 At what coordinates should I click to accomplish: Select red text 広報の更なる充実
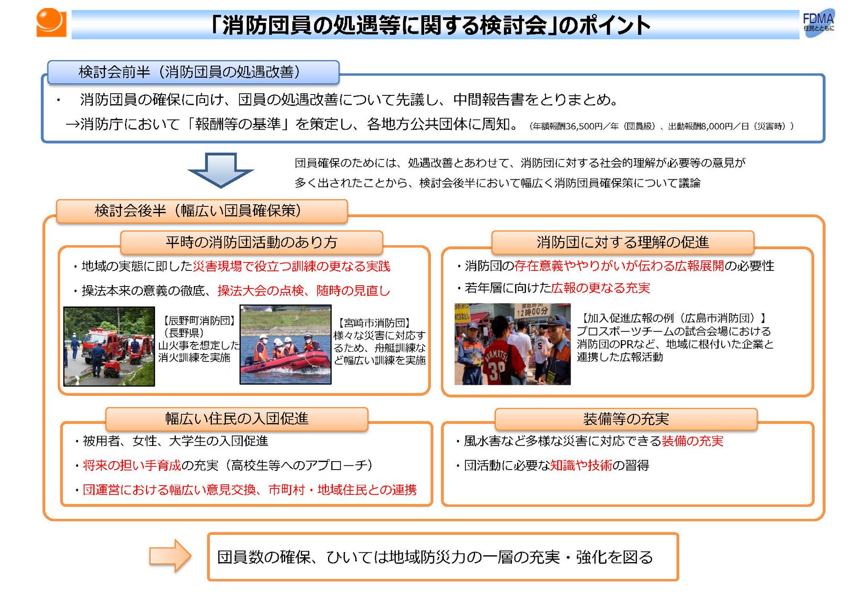tap(601, 288)
